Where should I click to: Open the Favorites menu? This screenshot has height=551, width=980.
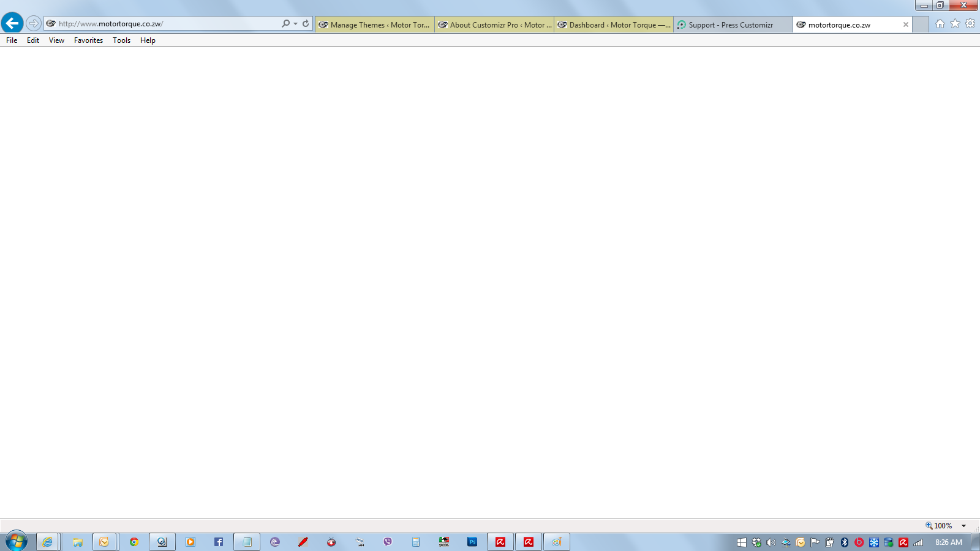point(88,40)
